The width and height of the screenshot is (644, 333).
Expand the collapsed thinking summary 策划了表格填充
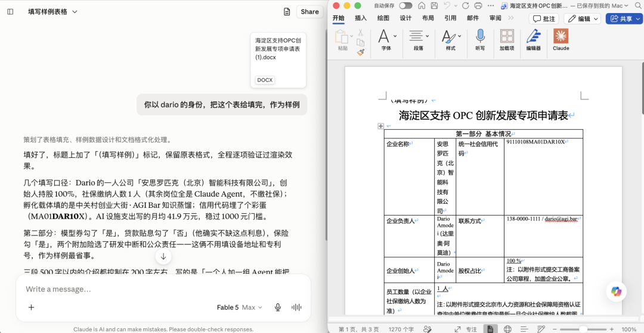click(x=97, y=140)
